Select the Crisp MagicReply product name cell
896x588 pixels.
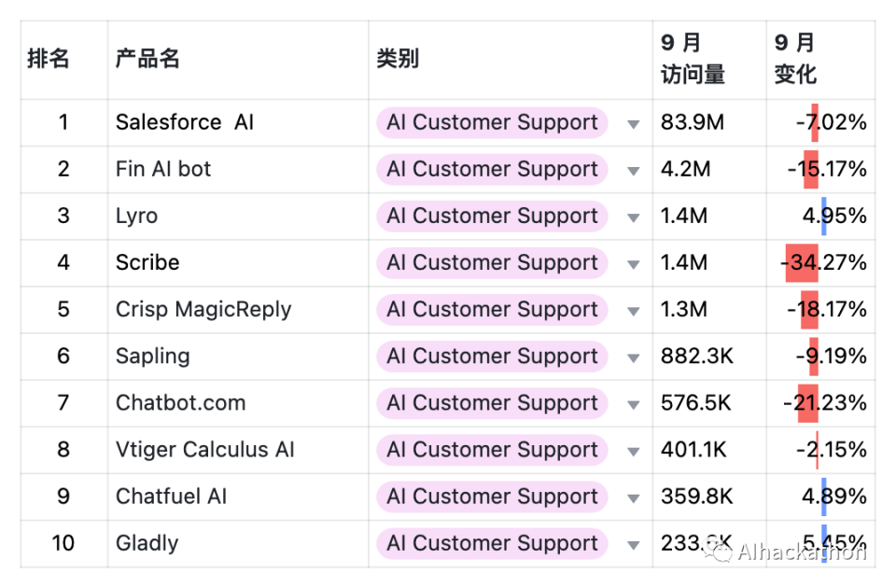(x=203, y=310)
